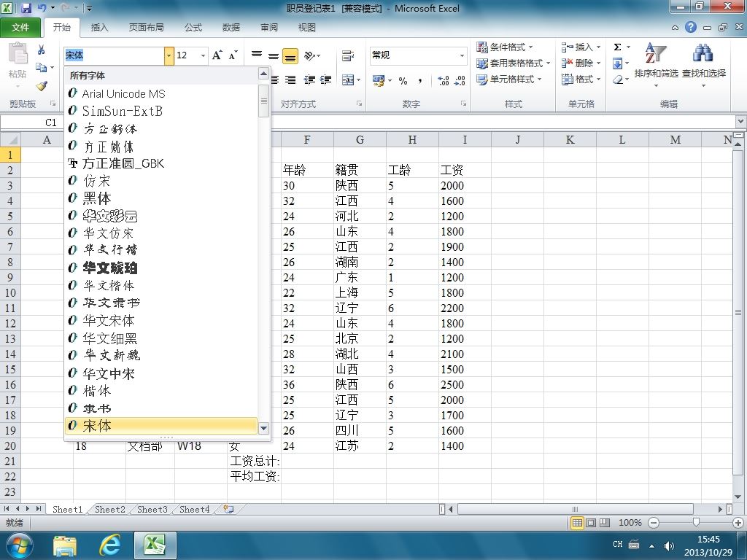Open Format cells dropdown
Screen dimensions: 747x560
pos(581,79)
